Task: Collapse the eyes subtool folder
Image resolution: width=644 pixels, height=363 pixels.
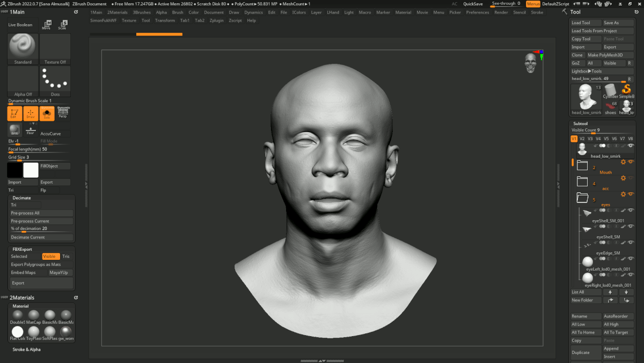Action: [x=582, y=198]
